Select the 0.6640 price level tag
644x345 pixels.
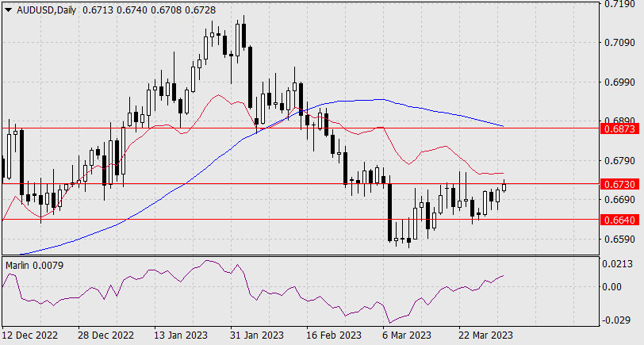(x=618, y=219)
